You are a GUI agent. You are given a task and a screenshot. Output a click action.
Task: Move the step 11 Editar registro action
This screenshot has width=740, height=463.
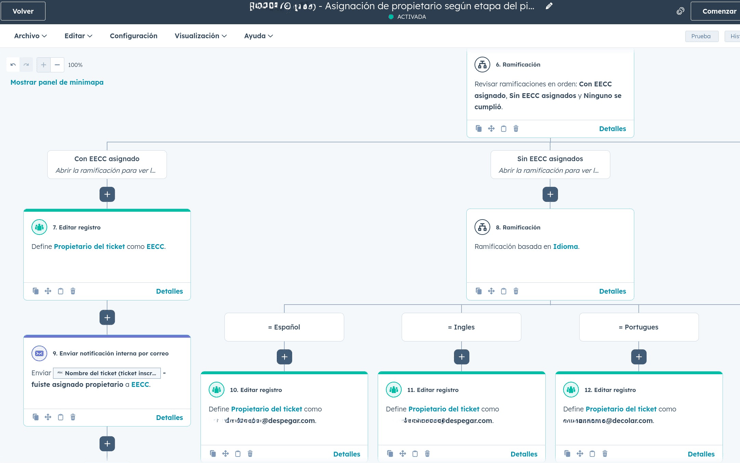(x=403, y=454)
